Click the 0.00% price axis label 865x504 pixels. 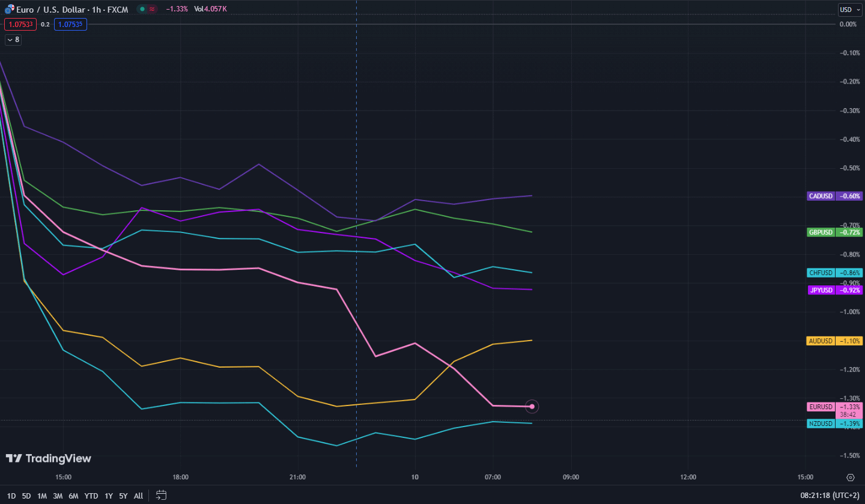[x=848, y=24]
